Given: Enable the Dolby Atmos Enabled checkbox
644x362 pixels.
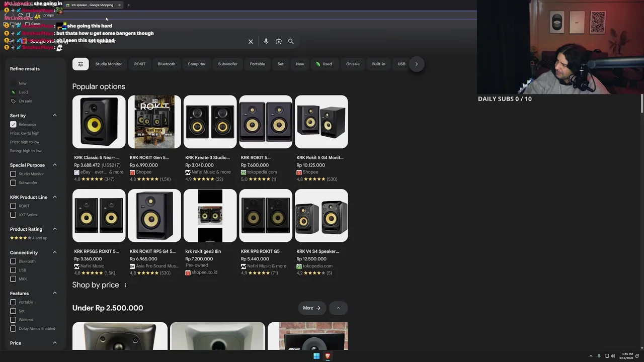Looking at the screenshot, I should coord(13,328).
